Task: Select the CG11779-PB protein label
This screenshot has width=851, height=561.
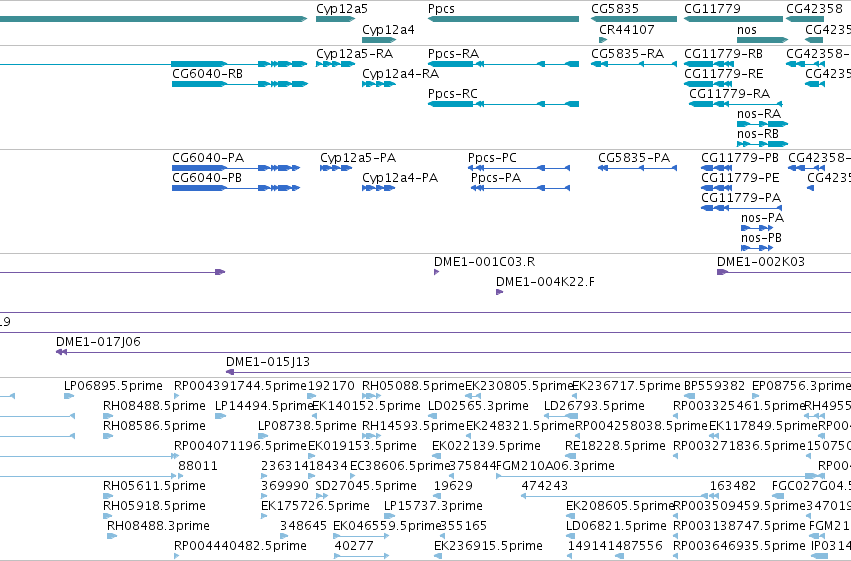Action: tap(740, 158)
